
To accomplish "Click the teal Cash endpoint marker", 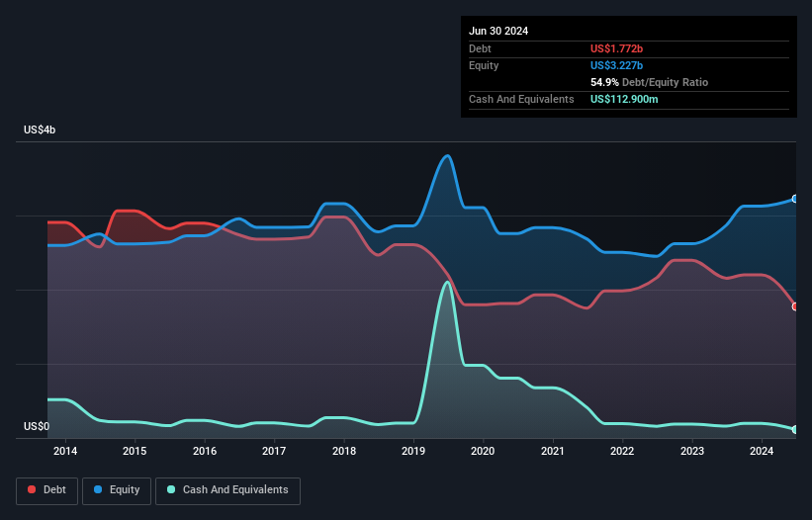I will 795,429.
